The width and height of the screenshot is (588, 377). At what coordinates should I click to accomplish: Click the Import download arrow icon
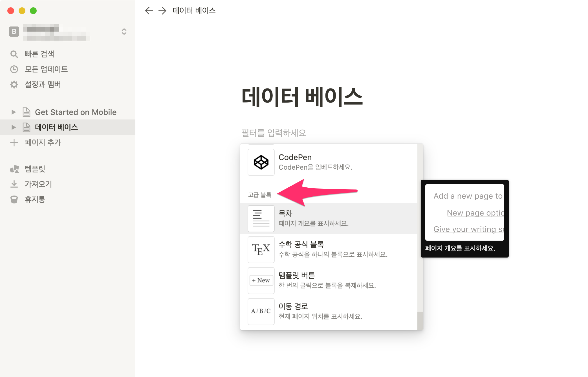coord(14,184)
